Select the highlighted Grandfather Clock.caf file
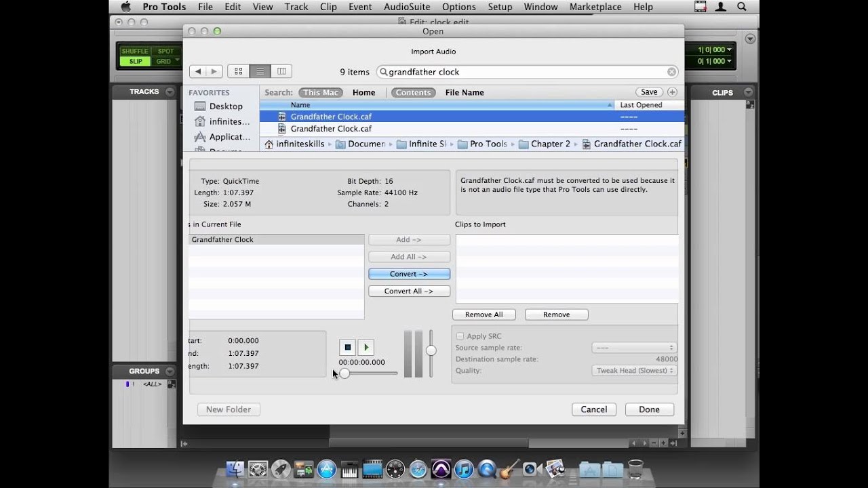This screenshot has width=868, height=488. 472,117
